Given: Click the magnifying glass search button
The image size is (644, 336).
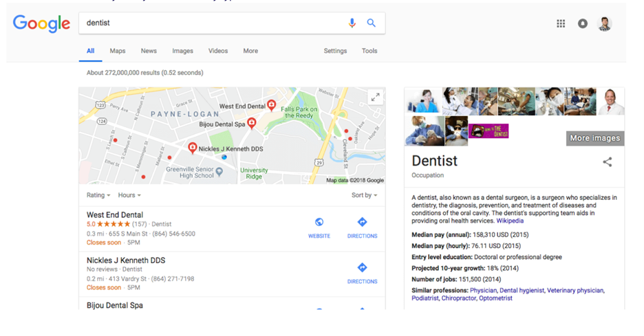Looking at the screenshot, I should 372,23.
